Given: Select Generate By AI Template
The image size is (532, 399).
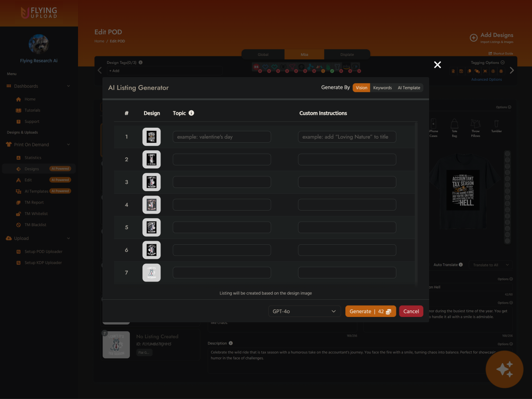Looking at the screenshot, I should pyautogui.click(x=409, y=88).
